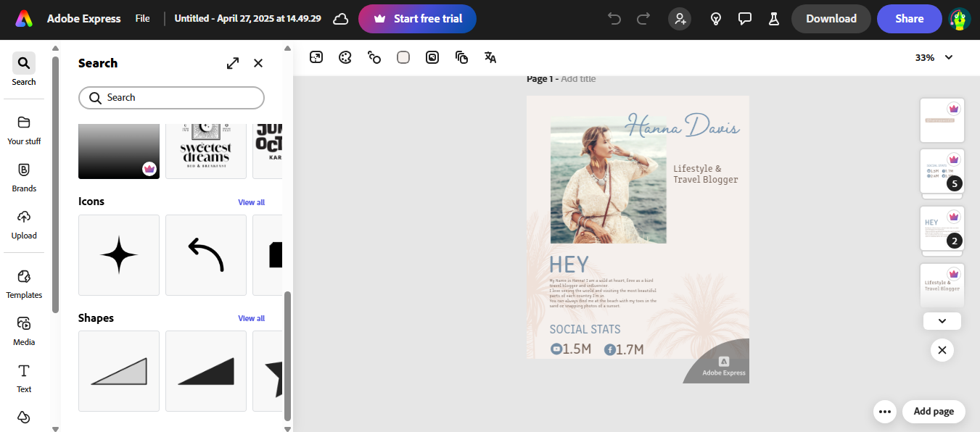Select the Lifestyle & Travel Blogger canvas text

[x=705, y=174]
